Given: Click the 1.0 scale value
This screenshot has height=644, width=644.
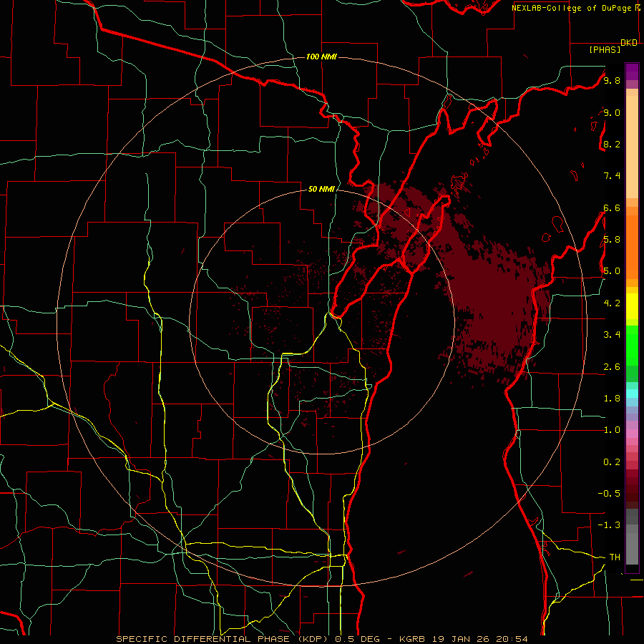Looking at the screenshot, I should pos(612,430).
